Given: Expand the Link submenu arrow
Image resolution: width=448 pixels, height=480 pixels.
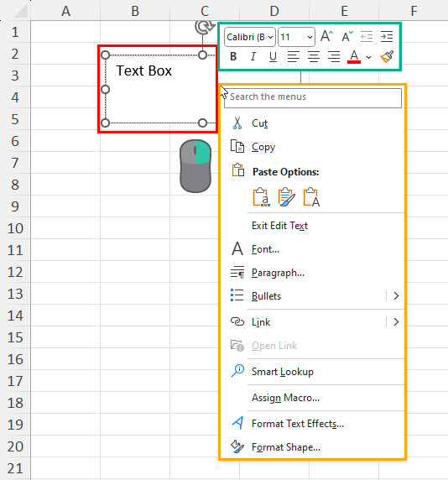Looking at the screenshot, I should pyautogui.click(x=396, y=322).
